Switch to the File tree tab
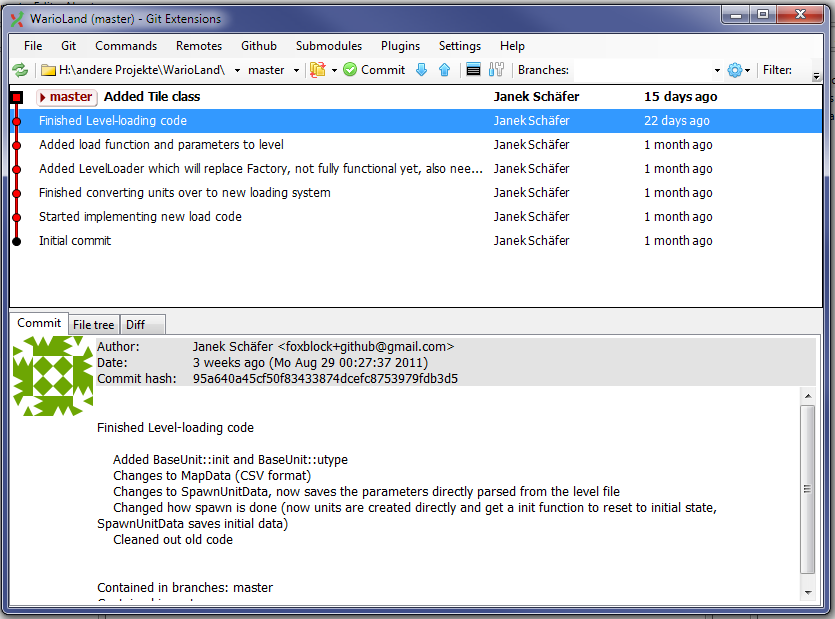This screenshot has width=835, height=619. 94,325
